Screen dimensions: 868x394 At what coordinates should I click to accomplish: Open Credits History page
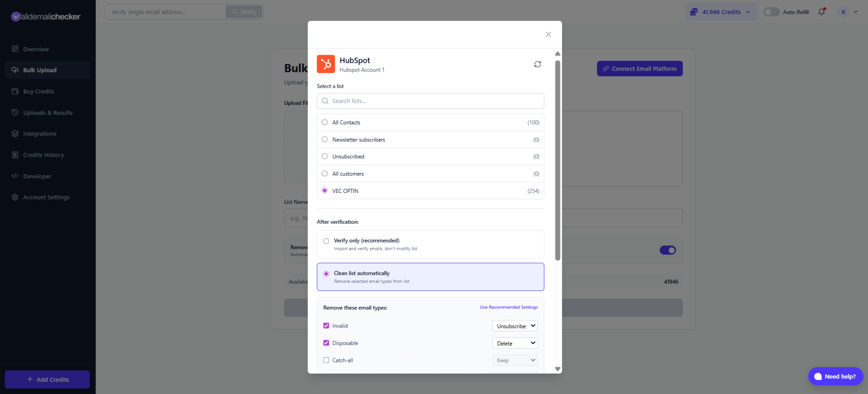click(x=47, y=155)
